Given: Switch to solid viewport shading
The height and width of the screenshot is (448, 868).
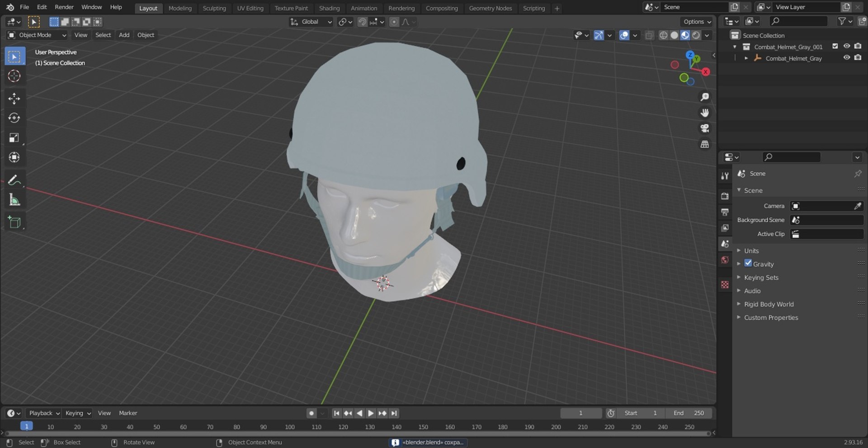Looking at the screenshot, I should tap(674, 35).
